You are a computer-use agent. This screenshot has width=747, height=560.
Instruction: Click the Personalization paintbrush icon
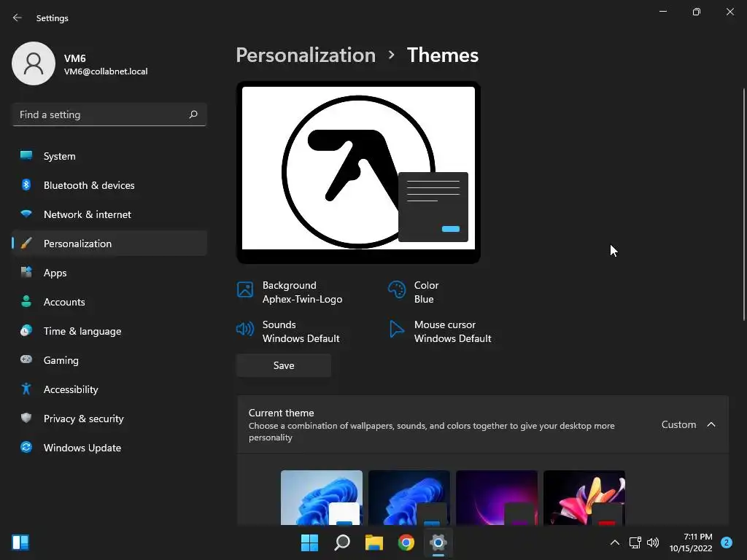pos(26,244)
